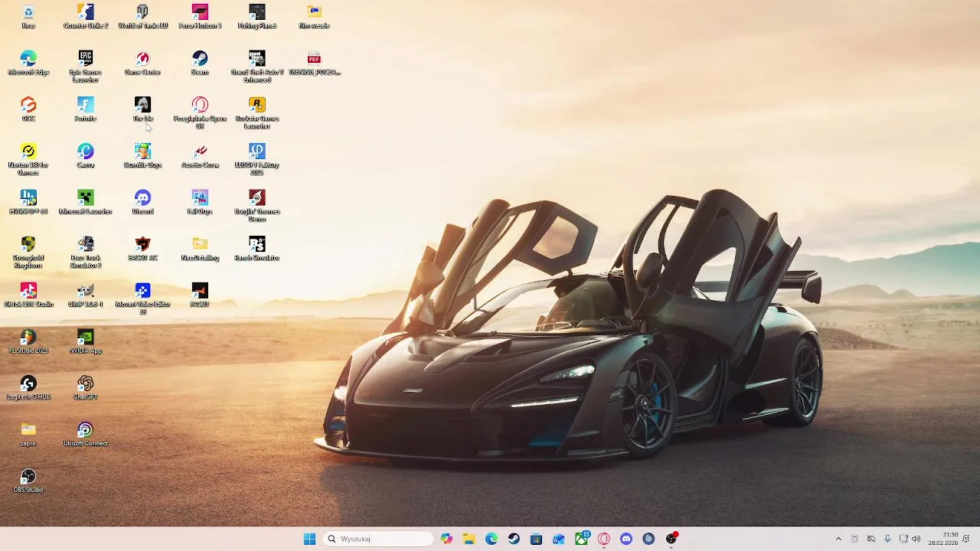
Task: Select the The Isle shortcut
Action: (142, 109)
